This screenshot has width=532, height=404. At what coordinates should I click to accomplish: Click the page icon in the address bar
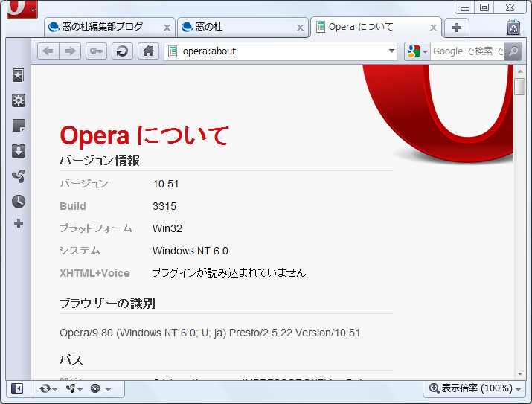point(173,51)
